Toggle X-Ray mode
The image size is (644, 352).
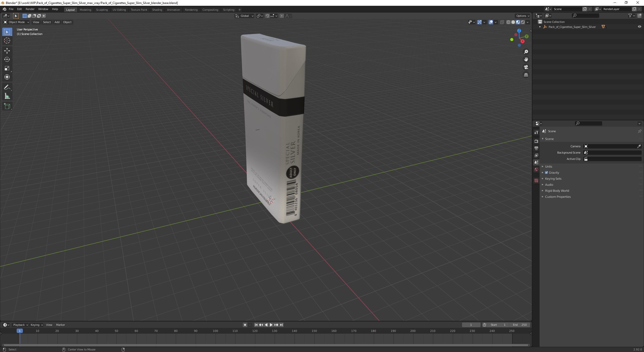pyautogui.click(x=502, y=22)
